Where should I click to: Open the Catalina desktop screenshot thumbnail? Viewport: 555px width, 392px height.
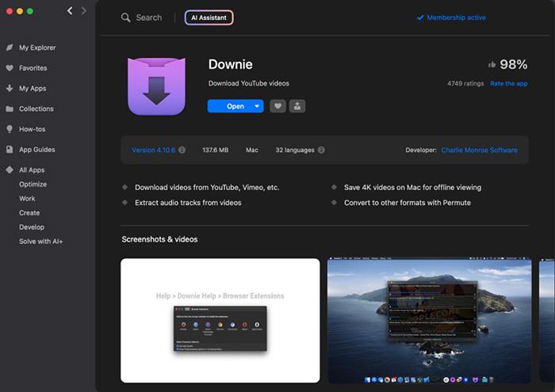[x=430, y=320]
